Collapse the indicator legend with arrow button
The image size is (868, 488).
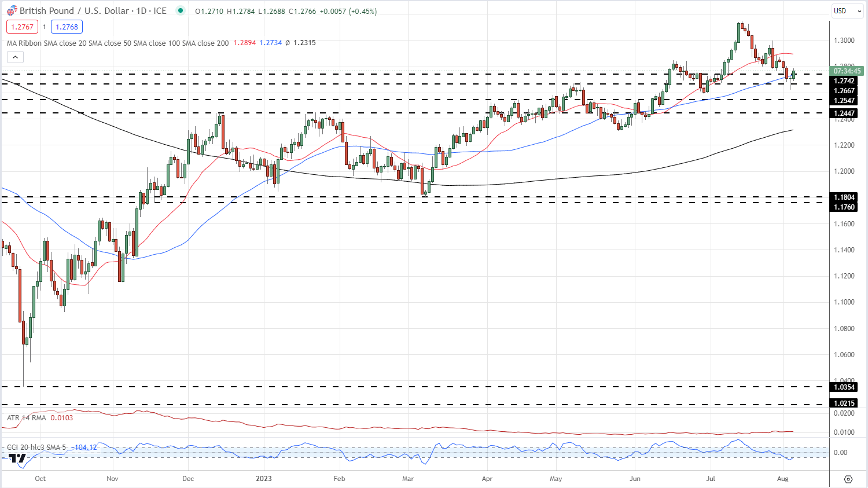point(15,57)
